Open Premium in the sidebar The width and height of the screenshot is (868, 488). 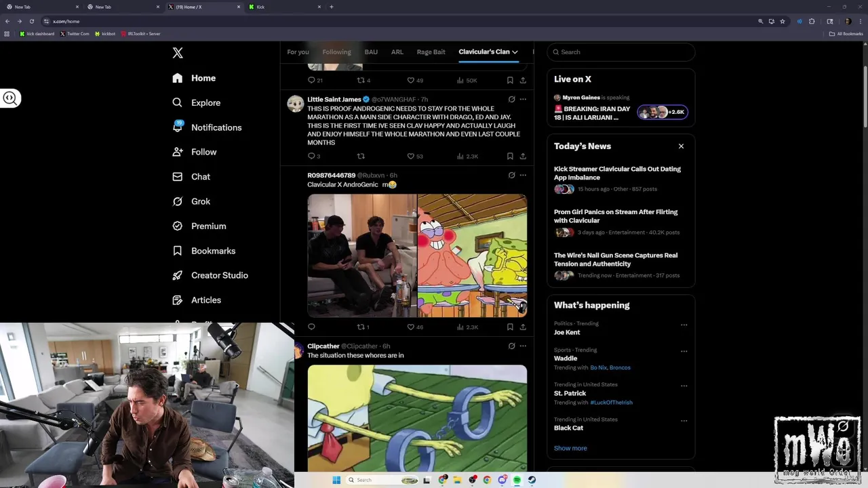199,226
